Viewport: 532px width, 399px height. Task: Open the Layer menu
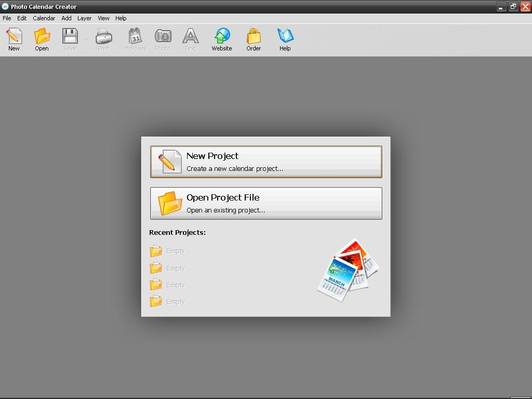84,18
